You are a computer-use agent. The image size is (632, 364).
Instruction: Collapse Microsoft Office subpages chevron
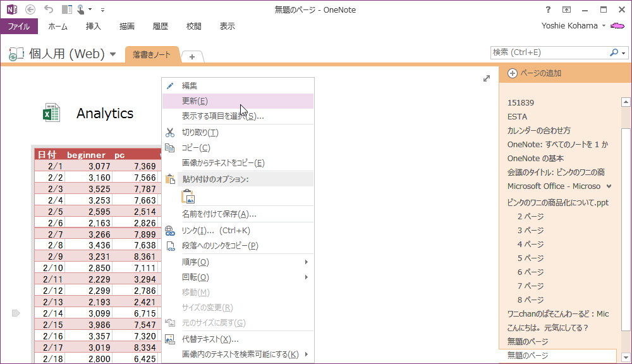click(609, 186)
